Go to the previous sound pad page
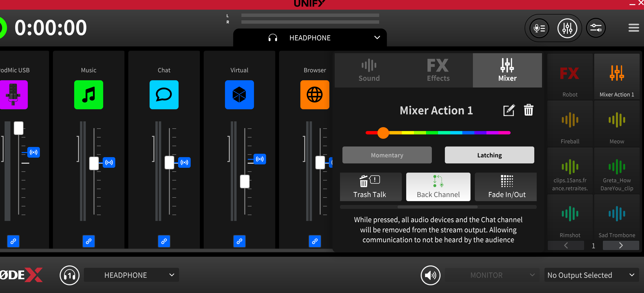The image size is (644, 293). pos(566,246)
